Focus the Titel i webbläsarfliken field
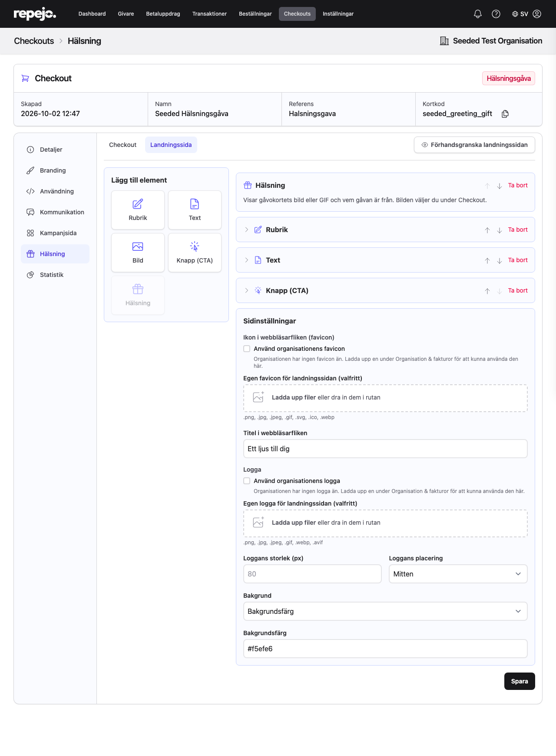Screen dimensions: 556x756 [x=385, y=449]
